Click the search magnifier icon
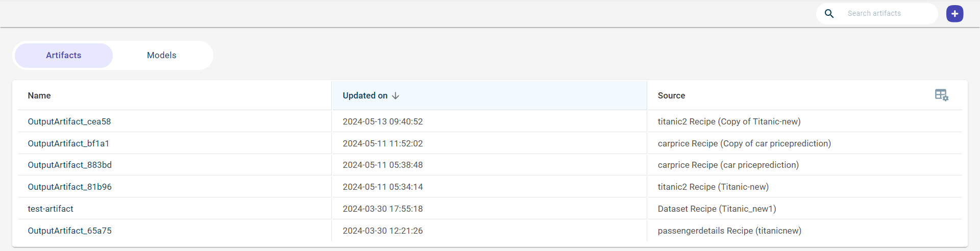Viewport: 980px width, 251px height. pos(829,14)
